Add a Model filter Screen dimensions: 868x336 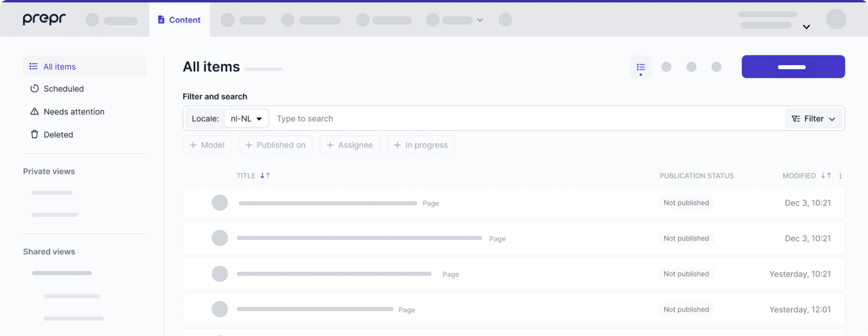(x=207, y=145)
